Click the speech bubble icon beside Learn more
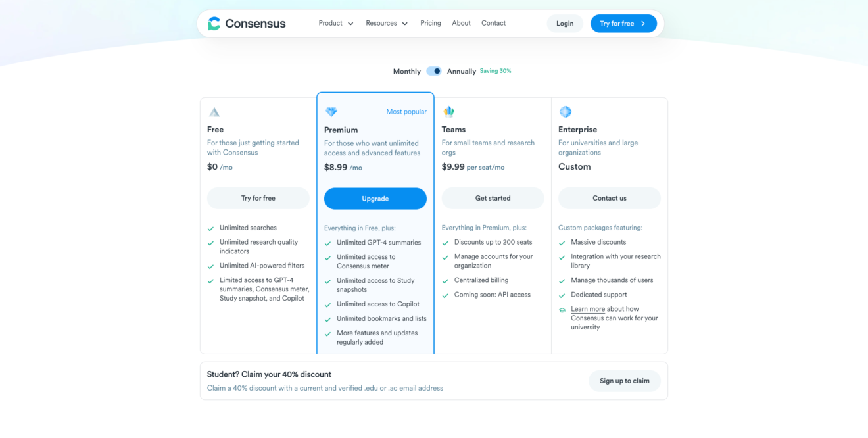This screenshot has height=438, width=868. [x=562, y=309]
